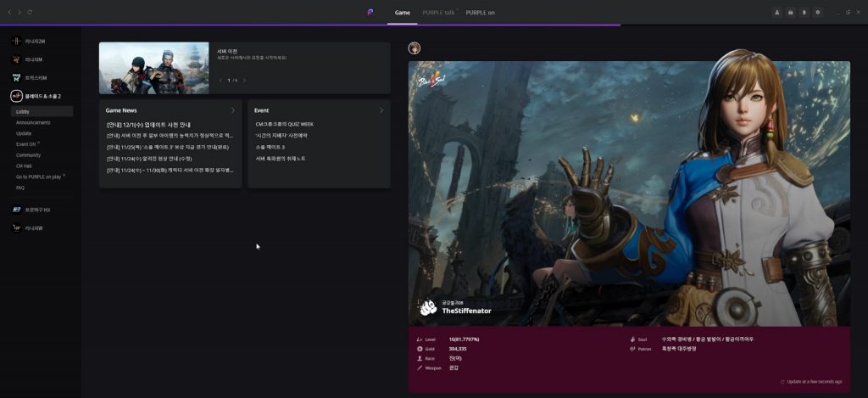
Task: Open Announcements in the sidebar
Action: coord(33,122)
